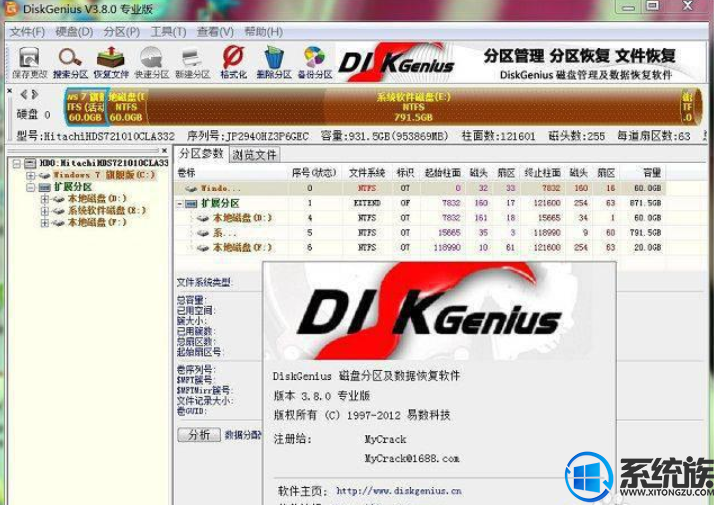This screenshot has width=714, height=505.
Task: Select 本地磁盘(F:) in the left tree
Action: point(97,223)
